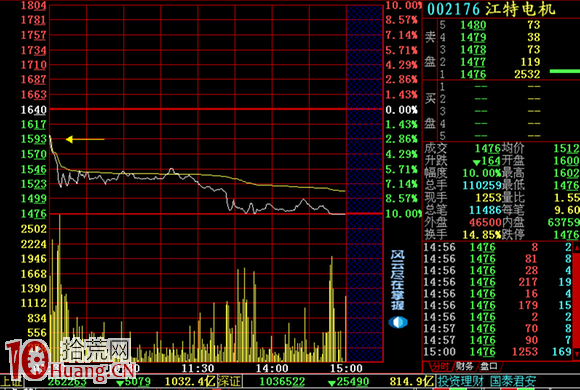The width and height of the screenshot is (580, 390).
Task: Select the 15:00 trade row with volume 1253
Action: (x=498, y=352)
